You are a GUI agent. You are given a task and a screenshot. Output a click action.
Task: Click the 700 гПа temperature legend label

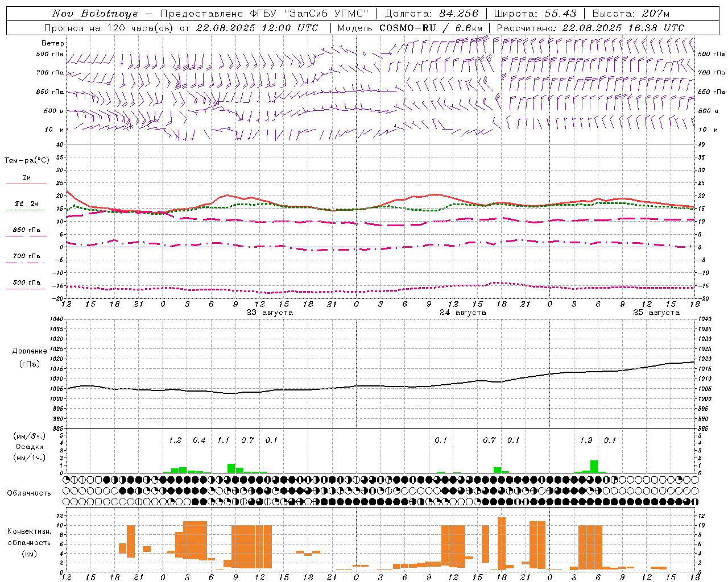[x=27, y=256]
